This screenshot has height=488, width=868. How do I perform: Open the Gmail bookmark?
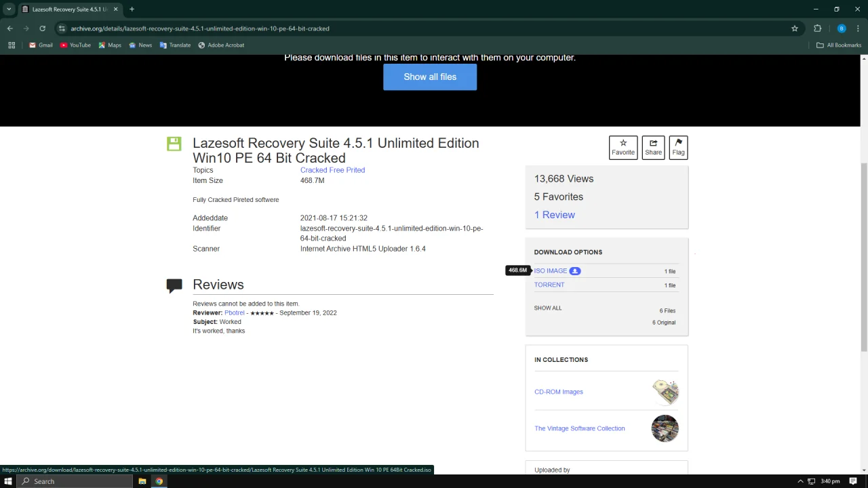(x=41, y=45)
